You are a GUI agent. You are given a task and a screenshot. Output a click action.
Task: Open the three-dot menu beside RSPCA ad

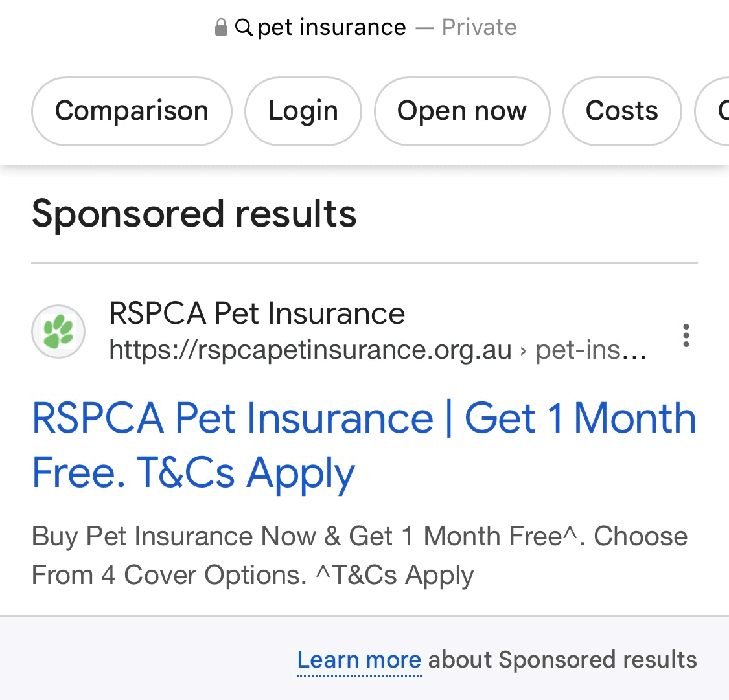tap(686, 335)
